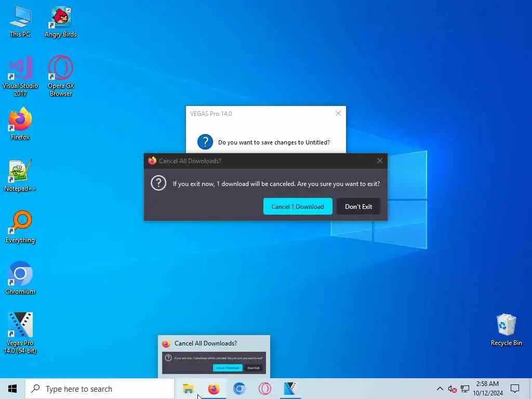The image size is (532, 399).
Task: Open Firefox desktop shortcut
Action: (20, 124)
